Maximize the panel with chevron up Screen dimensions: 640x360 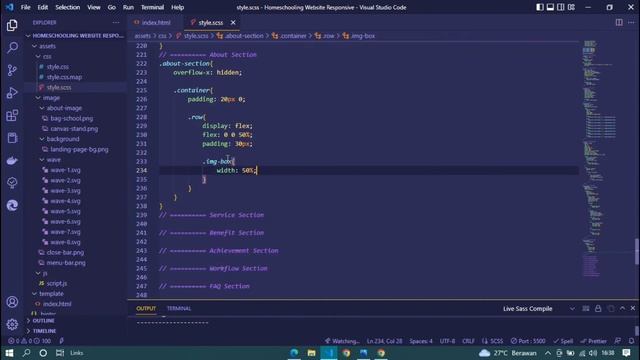pyautogui.click(x=622, y=309)
